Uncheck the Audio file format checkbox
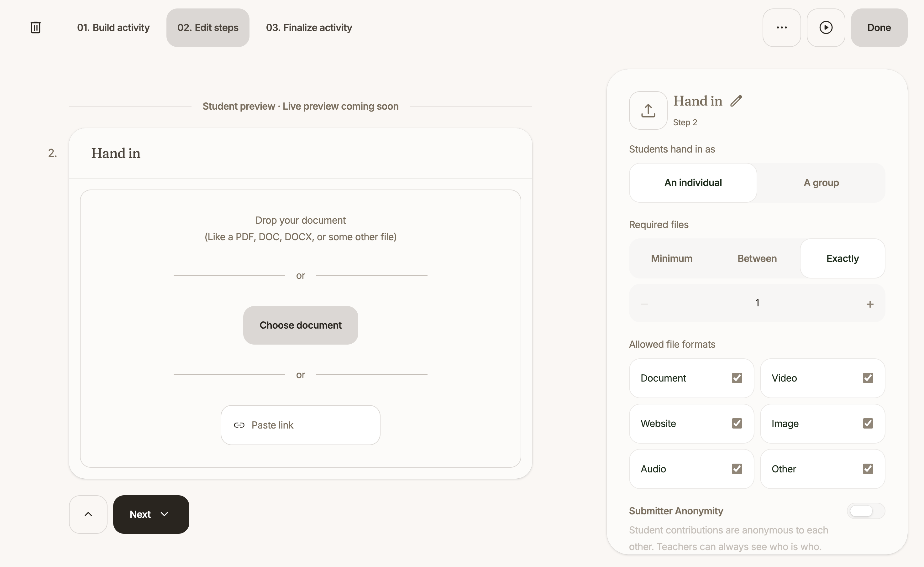Viewport: 924px width, 567px height. tap(737, 469)
